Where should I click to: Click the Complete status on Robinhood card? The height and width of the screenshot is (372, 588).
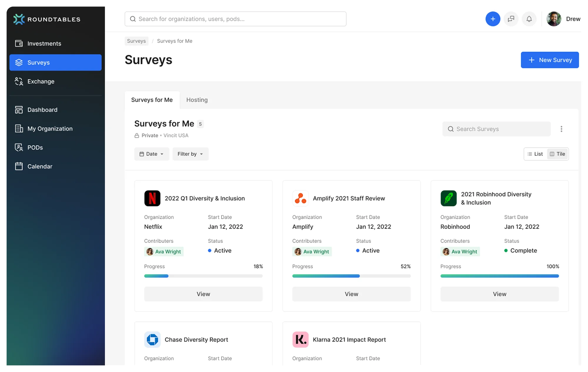coord(521,250)
